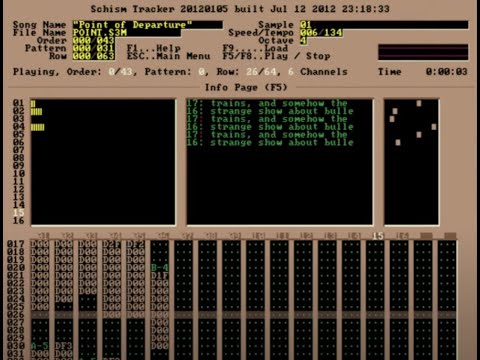This screenshot has height=360, width=480.
Task: Click the small volume bar of channel 01
Action: pos(33,104)
